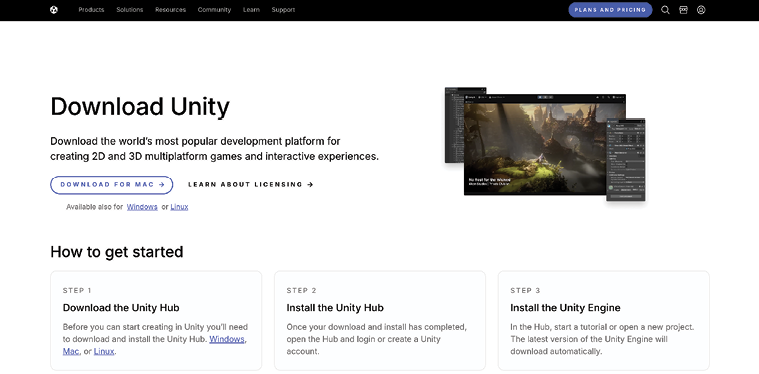Screen dimensions: 759x374
Task: Open the search icon in the header
Action: tap(665, 10)
